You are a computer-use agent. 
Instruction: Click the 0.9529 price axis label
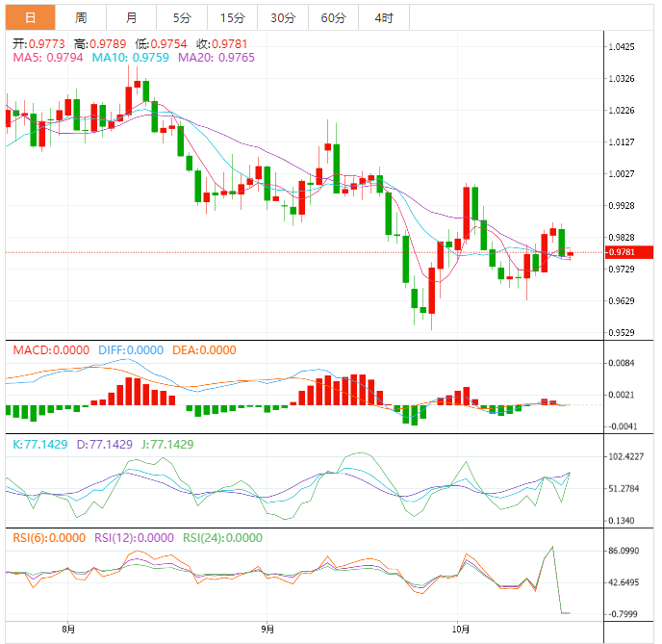(x=621, y=333)
